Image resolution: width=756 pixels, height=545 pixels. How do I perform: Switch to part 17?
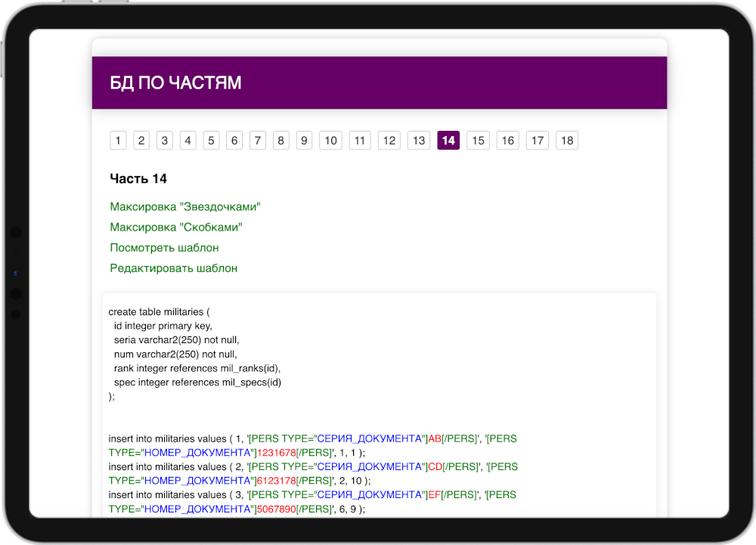coord(538,141)
